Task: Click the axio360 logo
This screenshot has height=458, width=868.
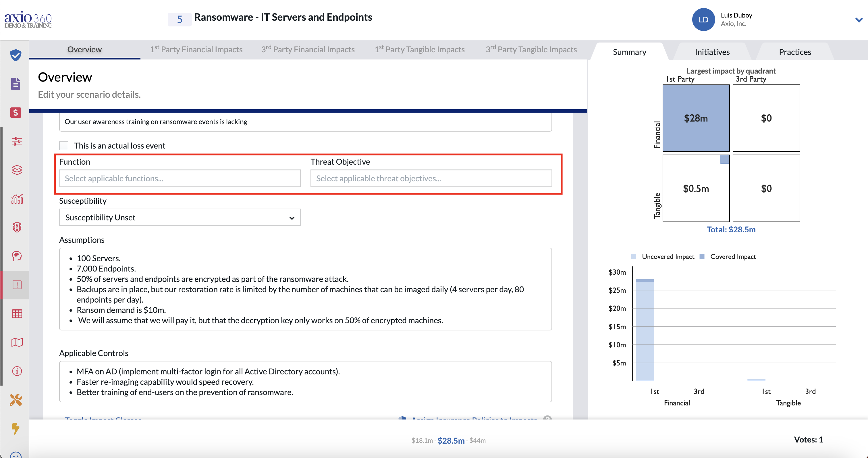Action: 28,19
